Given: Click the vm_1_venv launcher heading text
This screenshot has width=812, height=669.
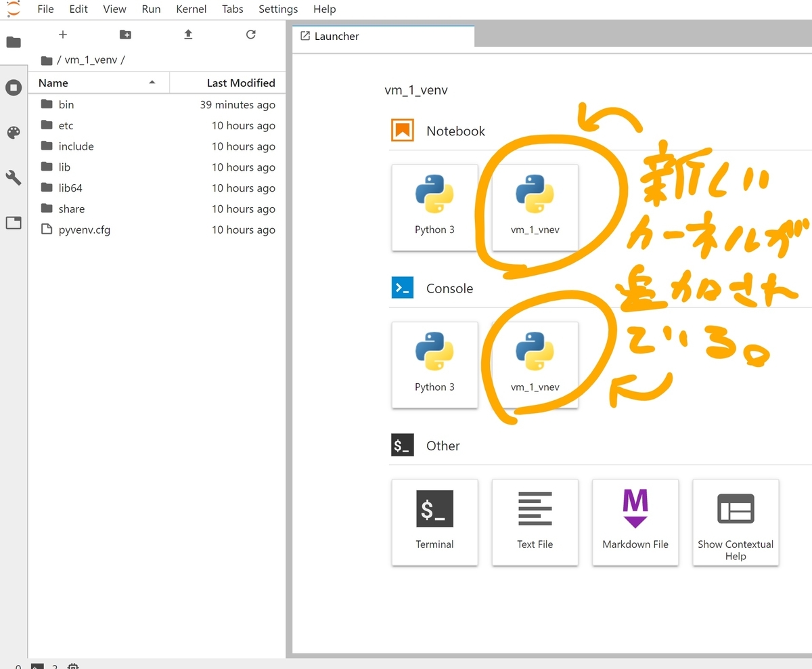Looking at the screenshot, I should click(416, 90).
